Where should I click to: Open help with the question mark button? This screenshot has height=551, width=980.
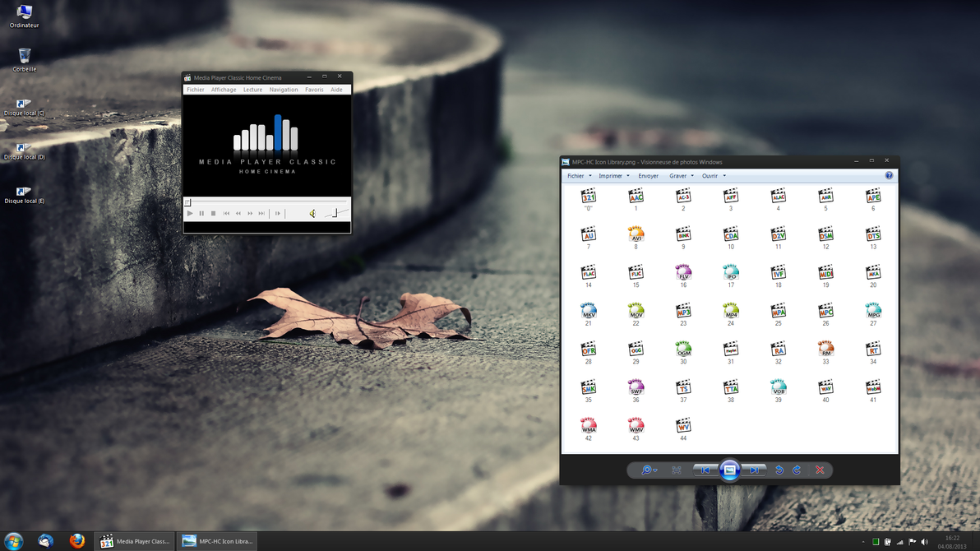click(888, 175)
